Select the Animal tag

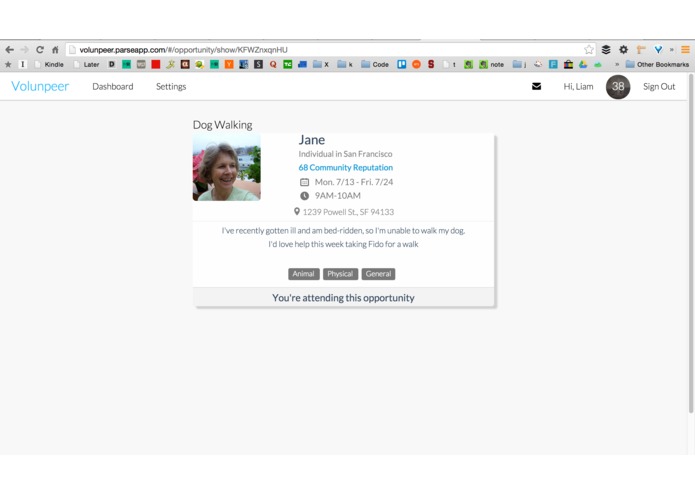[x=304, y=274]
